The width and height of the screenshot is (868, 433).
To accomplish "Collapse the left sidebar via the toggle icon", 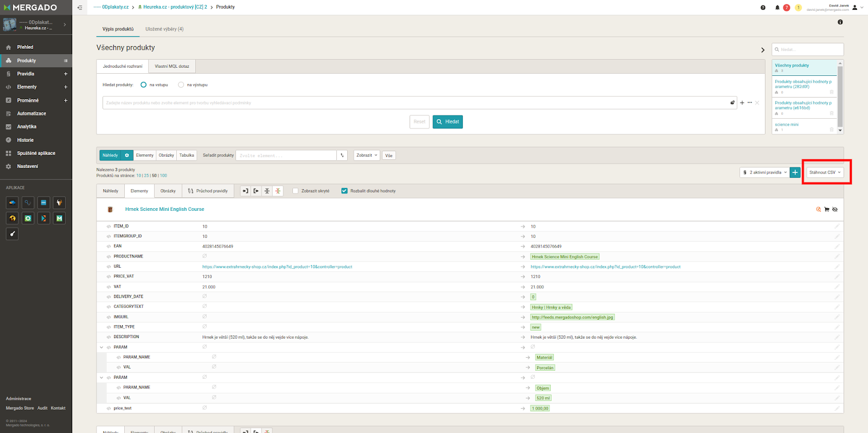I will point(80,8).
